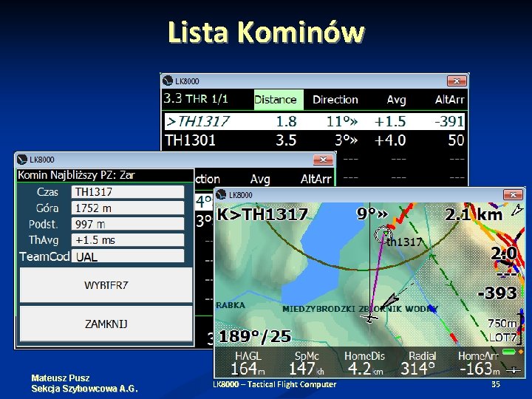The width and height of the screenshot is (532, 399).
Task: Click the ThAvg field showing +1.5 ms
Action: 128,240
